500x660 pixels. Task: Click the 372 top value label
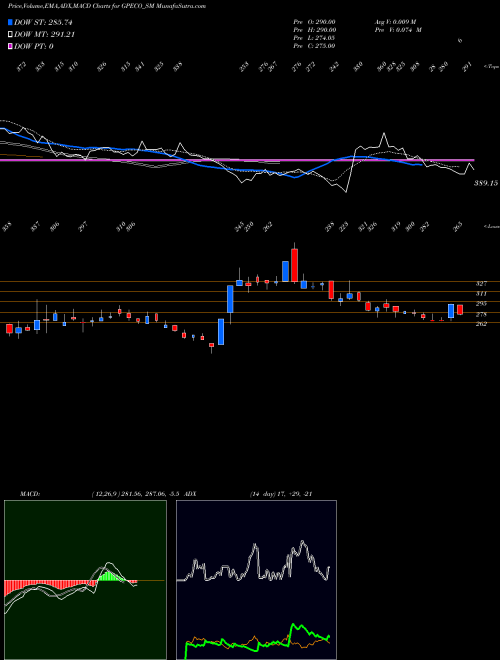click(x=21, y=66)
